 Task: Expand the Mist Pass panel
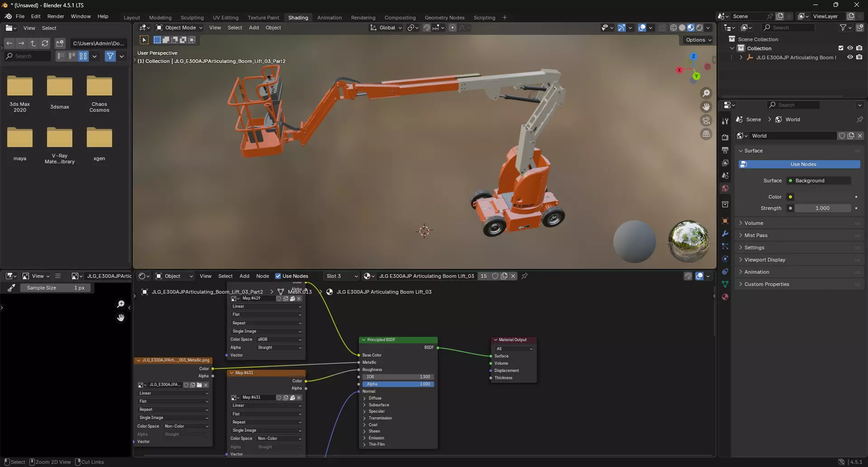pos(756,235)
